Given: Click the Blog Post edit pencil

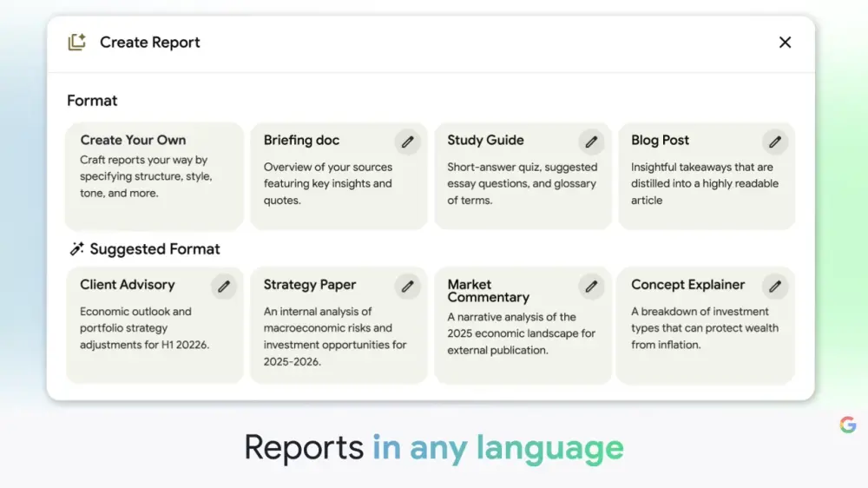Looking at the screenshot, I should [x=775, y=142].
